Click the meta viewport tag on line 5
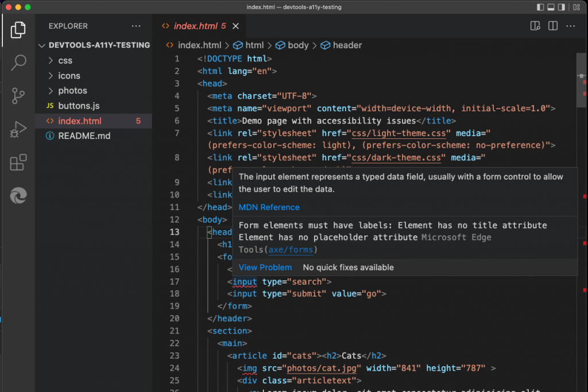588x392 pixels. [x=381, y=108]
